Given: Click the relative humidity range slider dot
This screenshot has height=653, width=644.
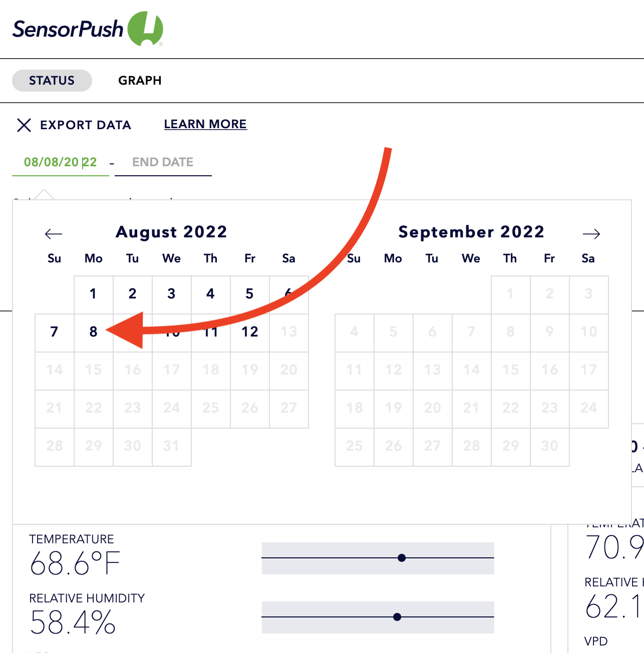Looking at the screenshot, I should 397,617.
